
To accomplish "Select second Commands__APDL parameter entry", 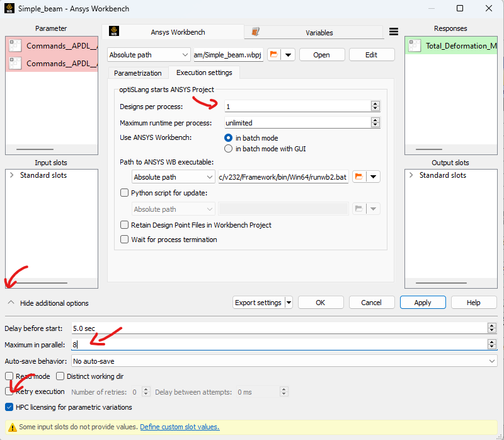I will 60,63.
